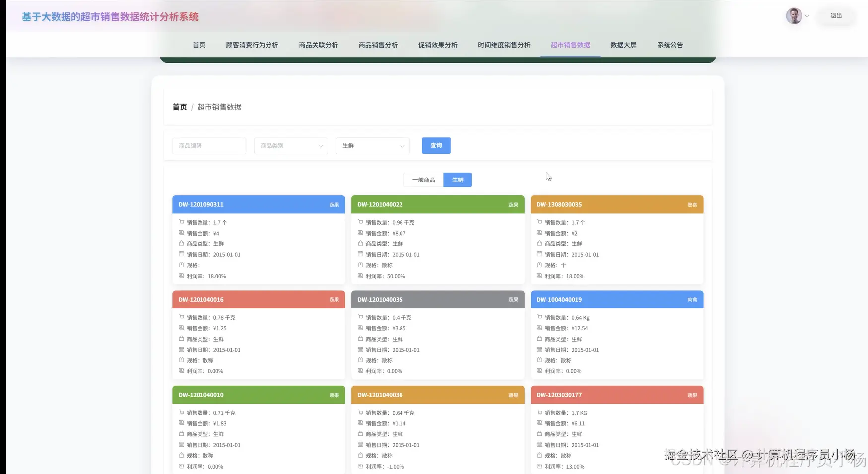Image resolution: width=868 pixels, height=474 pixels.
Task: Click calendar icon in card DW-1201090311
Action: (x=182, y=254)
